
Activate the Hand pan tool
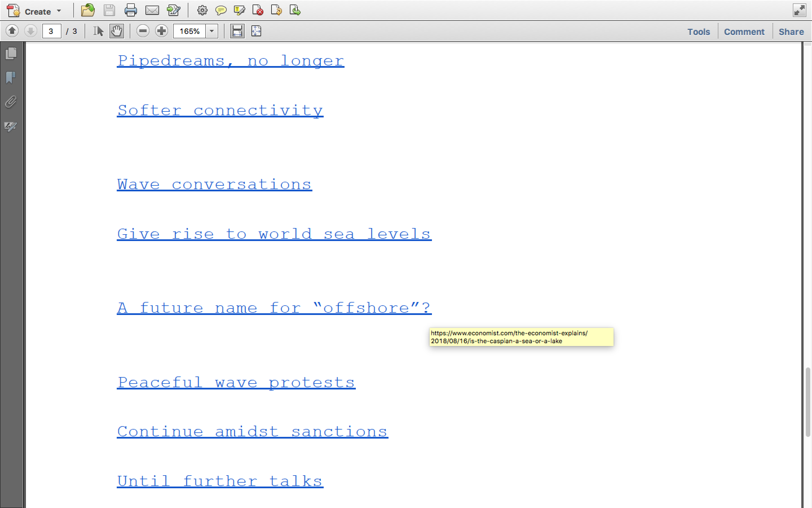pyautogui.click(x=116, y=31)
